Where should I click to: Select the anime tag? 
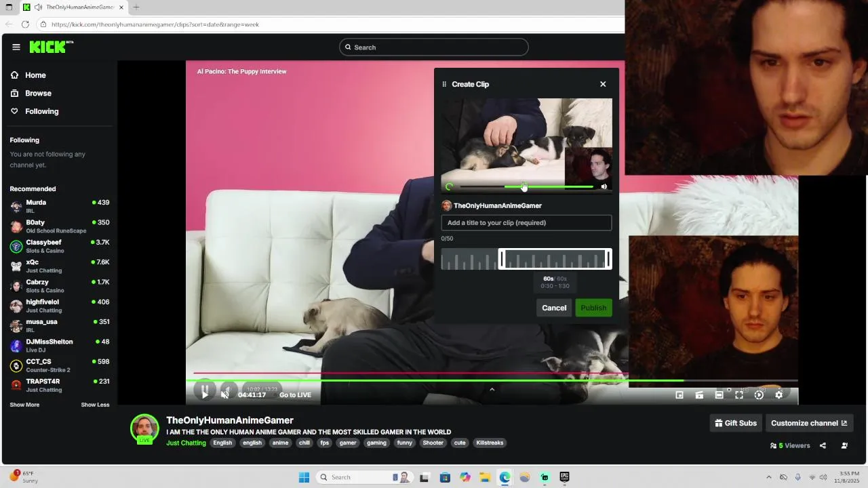(280, 443)
